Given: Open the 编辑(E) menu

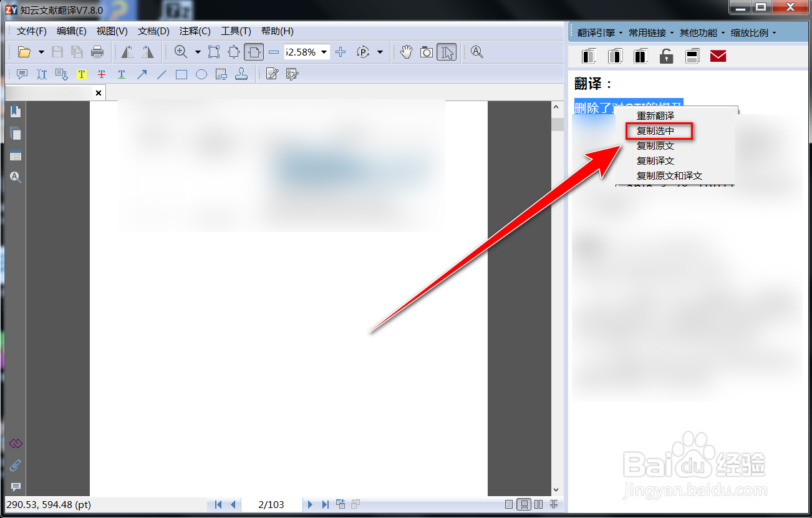Looking at the screenshot, I should (x=72, y=31).
